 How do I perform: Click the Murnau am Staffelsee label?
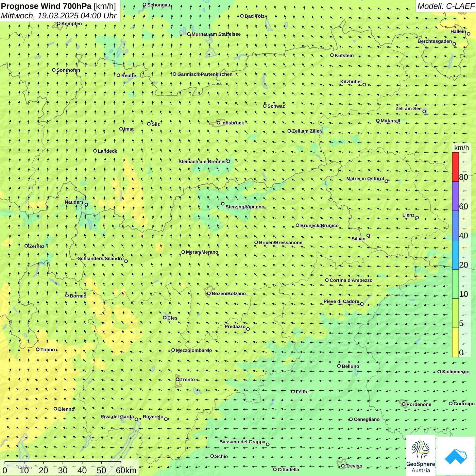[x=216, y=34]
